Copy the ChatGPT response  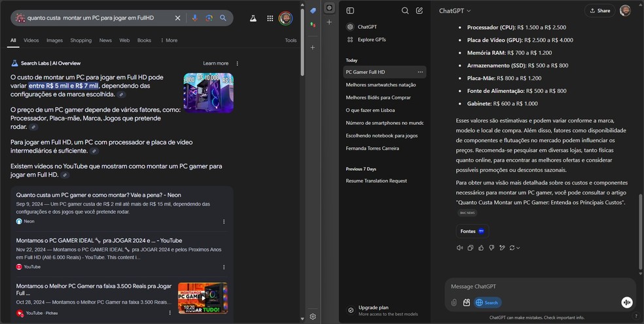(x=471, y=247)
